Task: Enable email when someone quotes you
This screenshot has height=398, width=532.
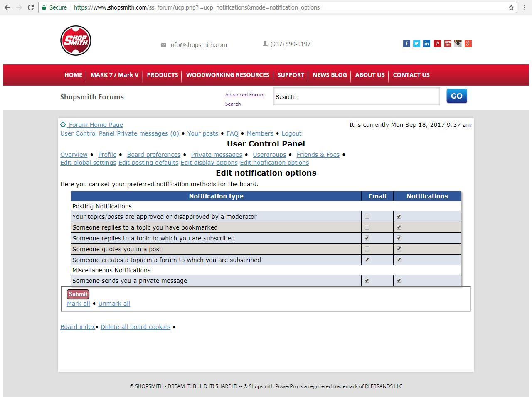Action: (x=367, y=249)
